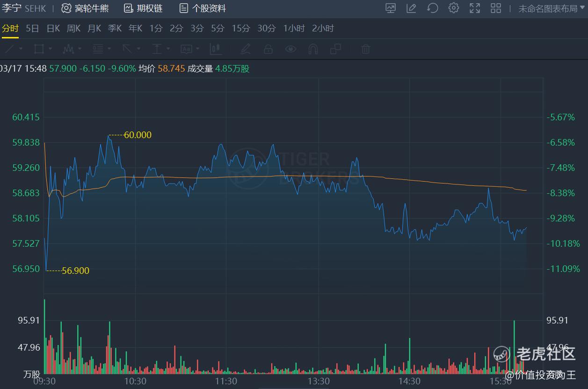Enter fullscreen mode with expand icon
Viewport: 588px width, 389px height.
coord(475,8)
